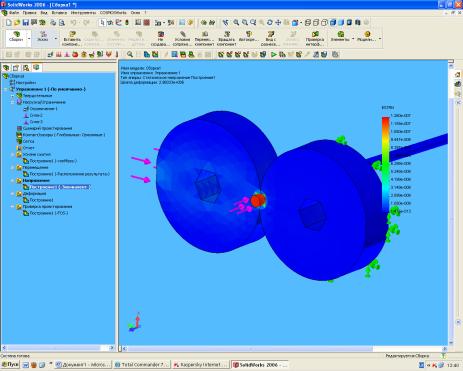This screenshot has height=371, width=463.
Task: Open the Инструменты menu
Action: (x=83, y=12)
